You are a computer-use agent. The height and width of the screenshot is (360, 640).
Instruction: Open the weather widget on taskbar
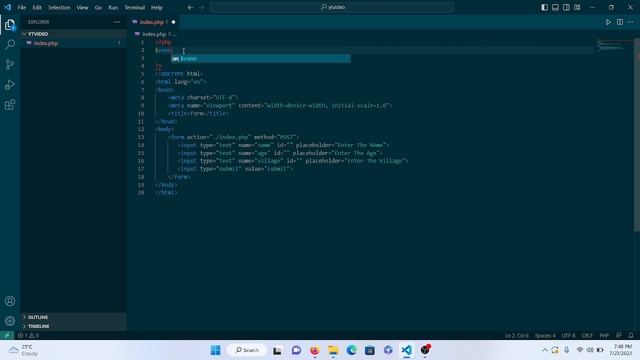coord(22,350)
